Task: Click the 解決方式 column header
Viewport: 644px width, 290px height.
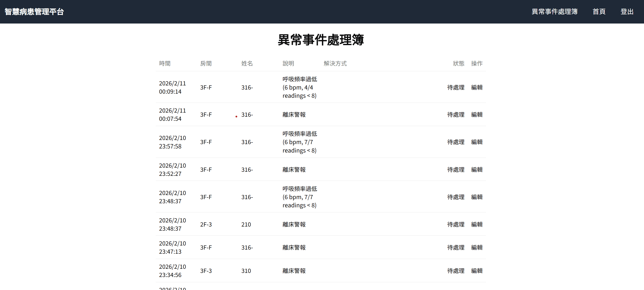Action: click(335, 63)
